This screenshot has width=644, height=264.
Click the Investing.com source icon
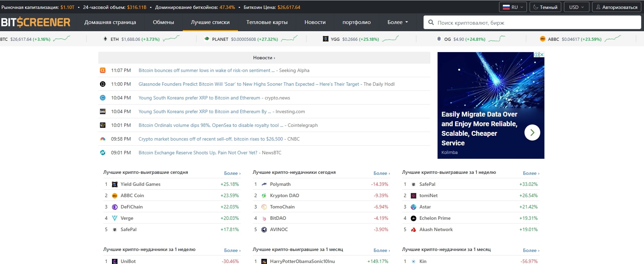(103, 111)
